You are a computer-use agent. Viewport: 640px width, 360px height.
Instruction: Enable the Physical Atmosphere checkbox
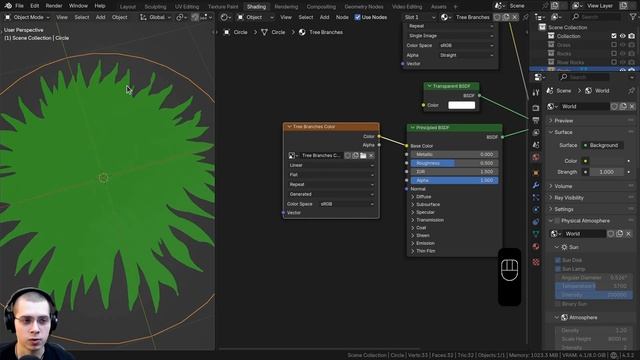pos(557,221)
